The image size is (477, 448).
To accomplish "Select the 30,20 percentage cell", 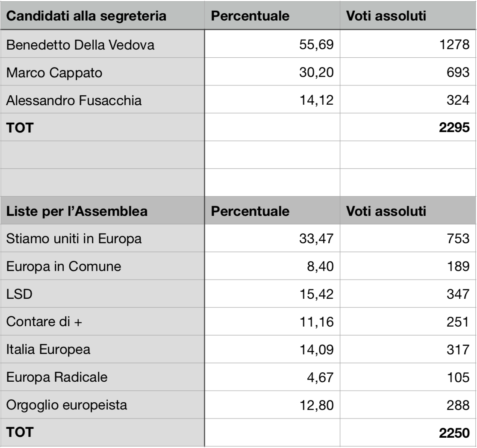I will click(272, 71).
